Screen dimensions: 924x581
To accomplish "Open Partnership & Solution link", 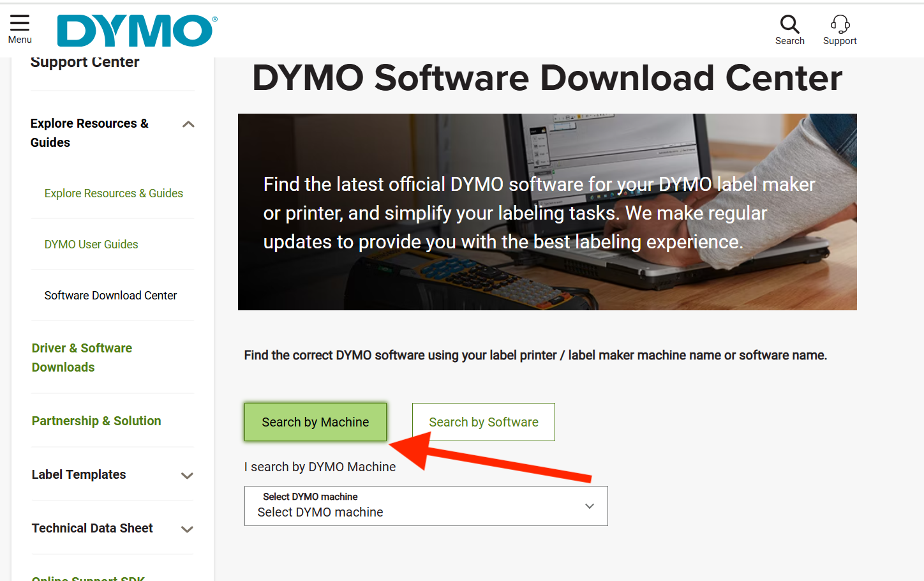I will [96, 421].
